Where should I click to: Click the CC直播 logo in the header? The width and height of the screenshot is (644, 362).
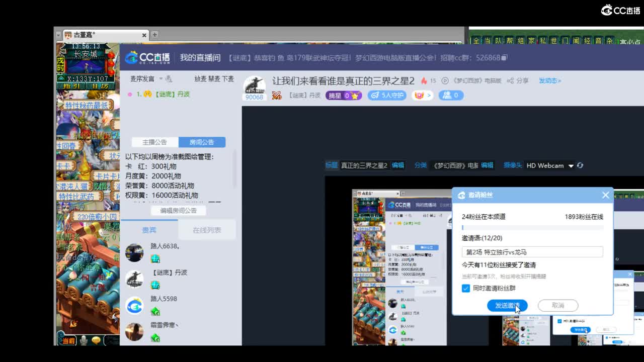coord(147,57)
